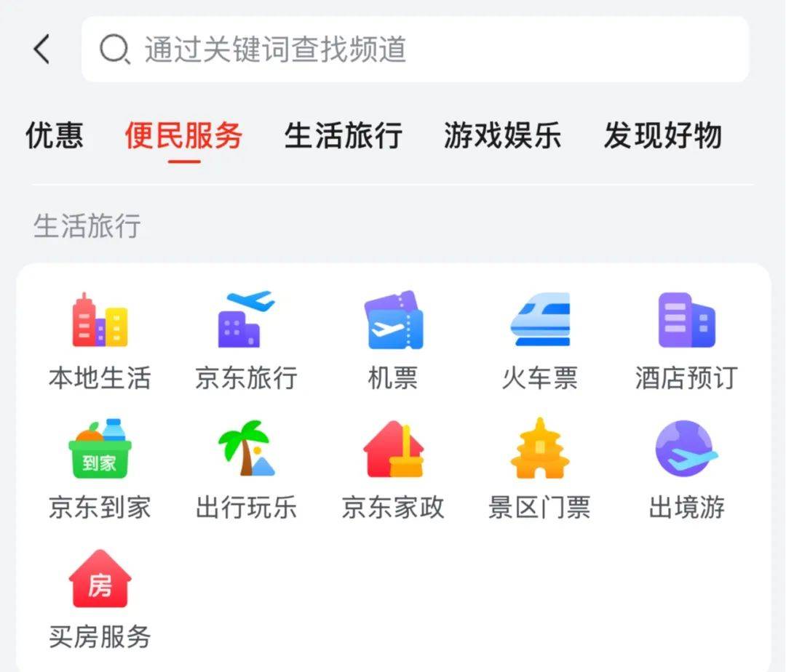
Task: Tap the 京东旅行 airplane icon
Action: 246,319
